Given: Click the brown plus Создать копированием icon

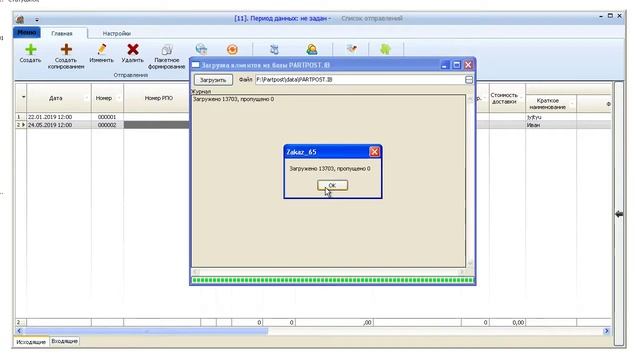Looking at the screenshot, I should coord(66,50).
